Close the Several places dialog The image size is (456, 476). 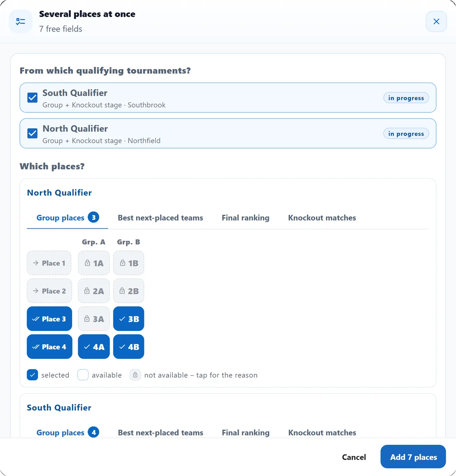coord(436,22)
